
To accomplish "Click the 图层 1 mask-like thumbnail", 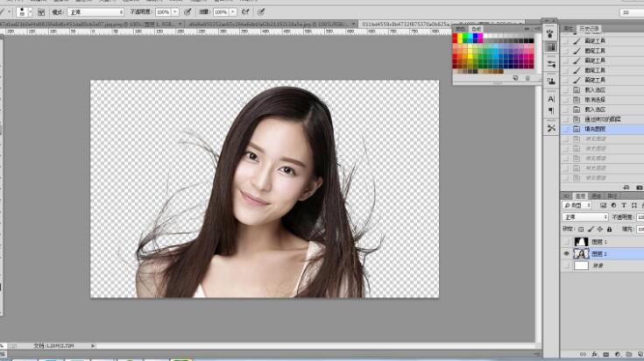I will pos(581,242).
